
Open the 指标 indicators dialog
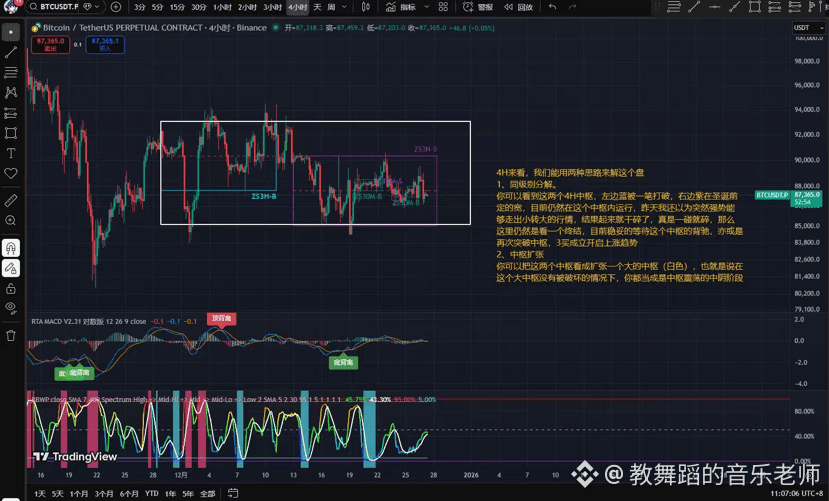[401, 7]
